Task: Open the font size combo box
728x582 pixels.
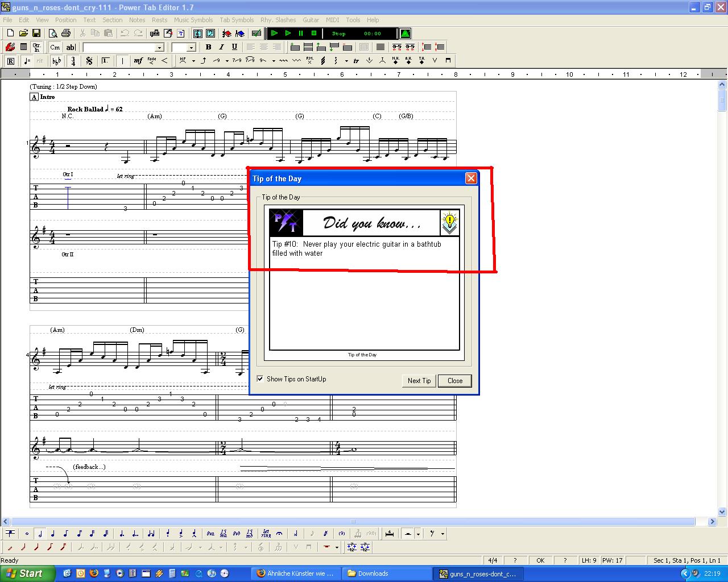Action: point(184,47)
